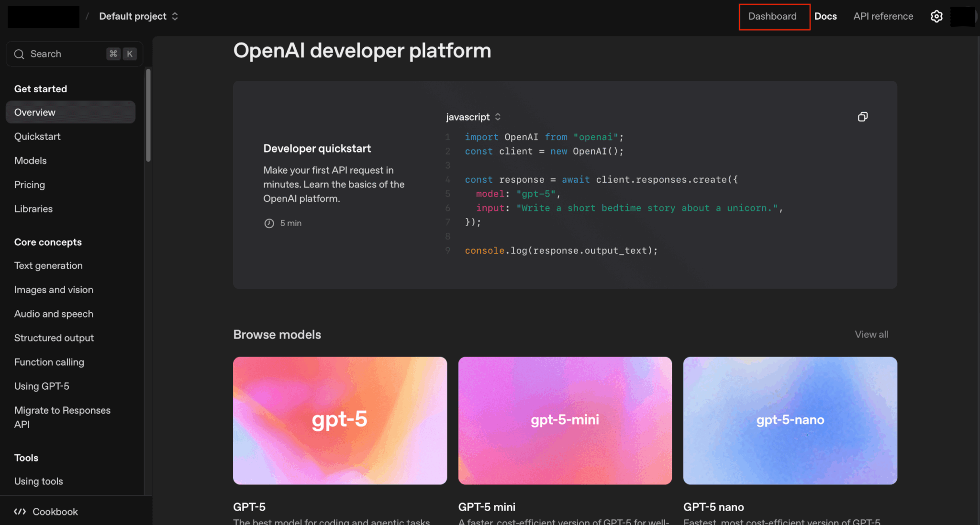Click the organization logo at top left

[43, 16]
